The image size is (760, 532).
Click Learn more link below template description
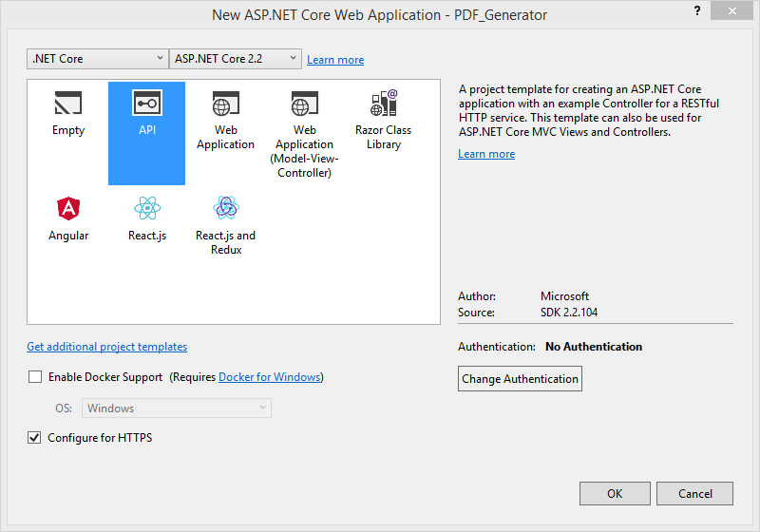(x=486, y=154)
